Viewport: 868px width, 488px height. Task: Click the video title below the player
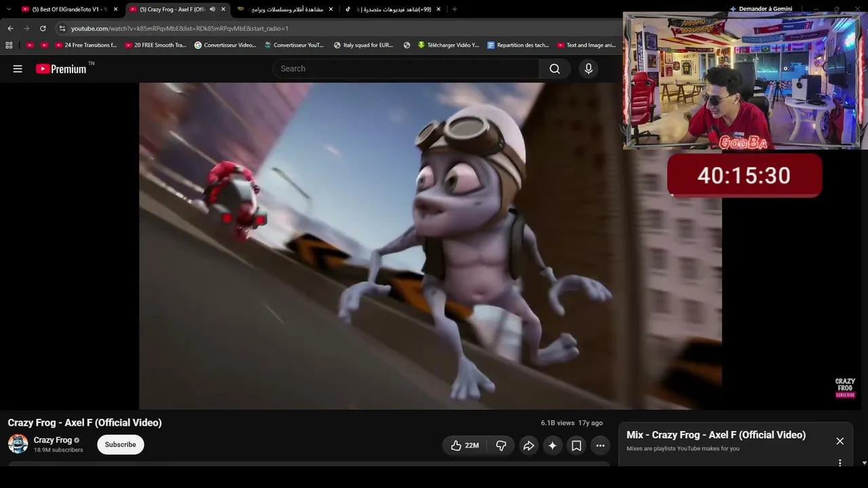click(85, 423)
